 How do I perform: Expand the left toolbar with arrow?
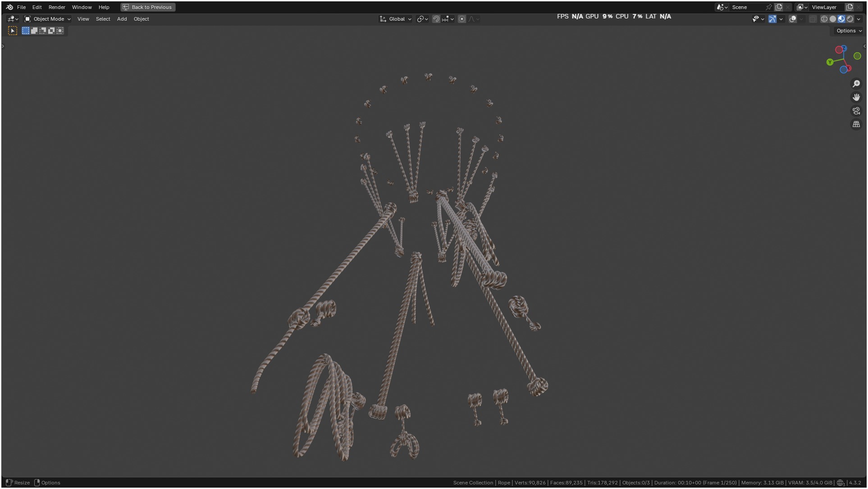click(3, 46)
